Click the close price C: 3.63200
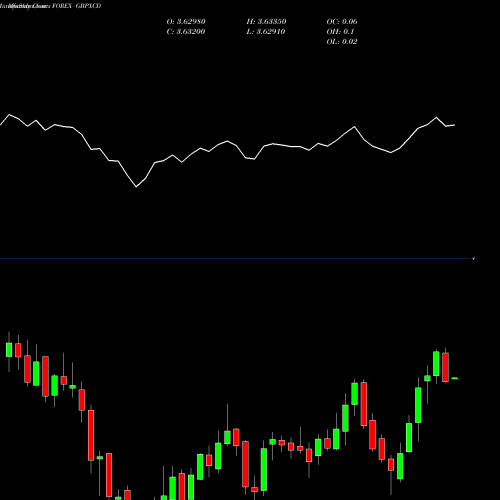 pyautogui.click(x=186, y=32)
